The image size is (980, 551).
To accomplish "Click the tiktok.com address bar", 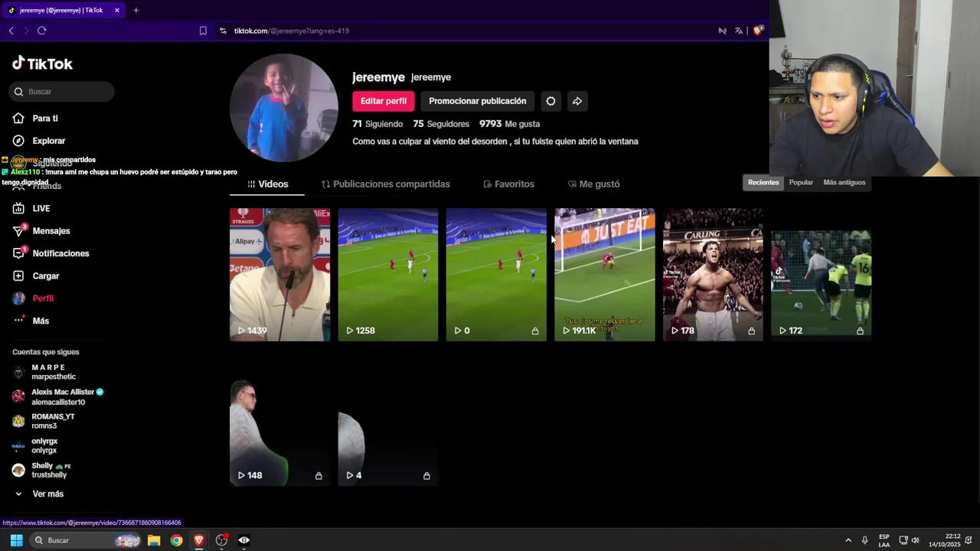I will pos(467,31).
